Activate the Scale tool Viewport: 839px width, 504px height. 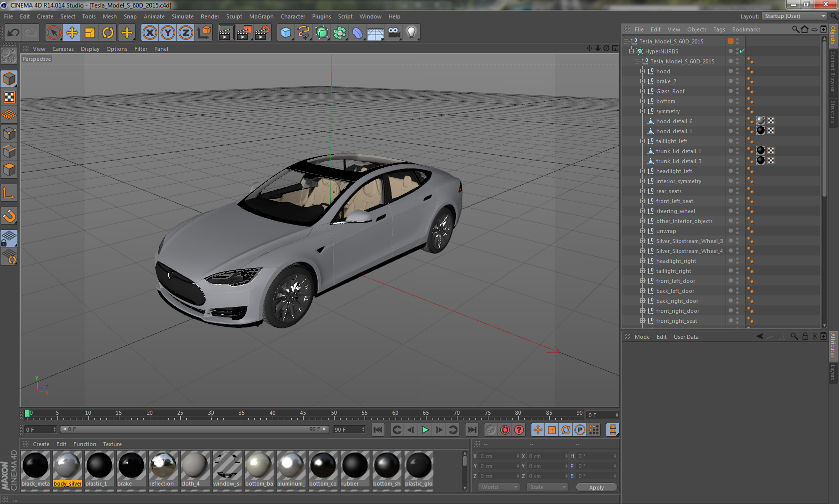click(x=90, y=33)
